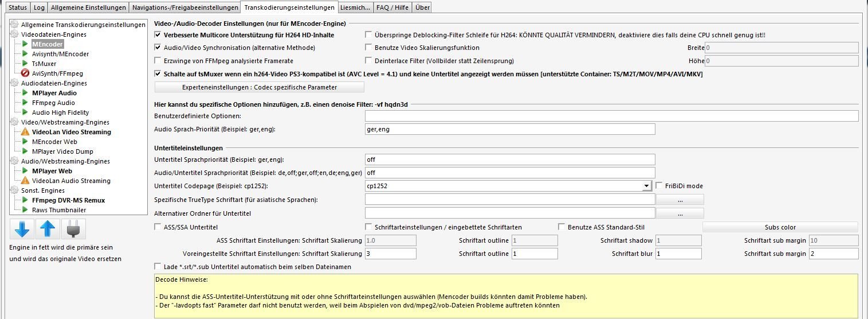Open the FAQ / Hilfe tab
Viewport: 868px width, 319px height.
[393, 7]
